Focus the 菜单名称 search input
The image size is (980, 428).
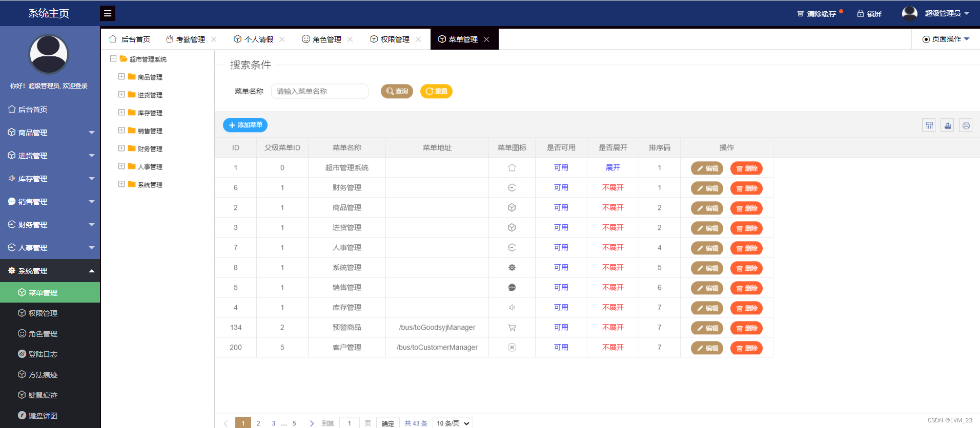(x=320, y=91)
